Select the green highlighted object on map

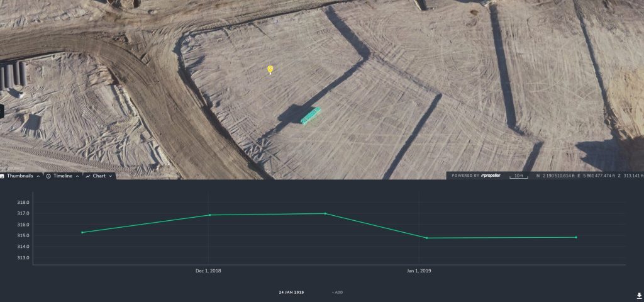tap(311, 116)
